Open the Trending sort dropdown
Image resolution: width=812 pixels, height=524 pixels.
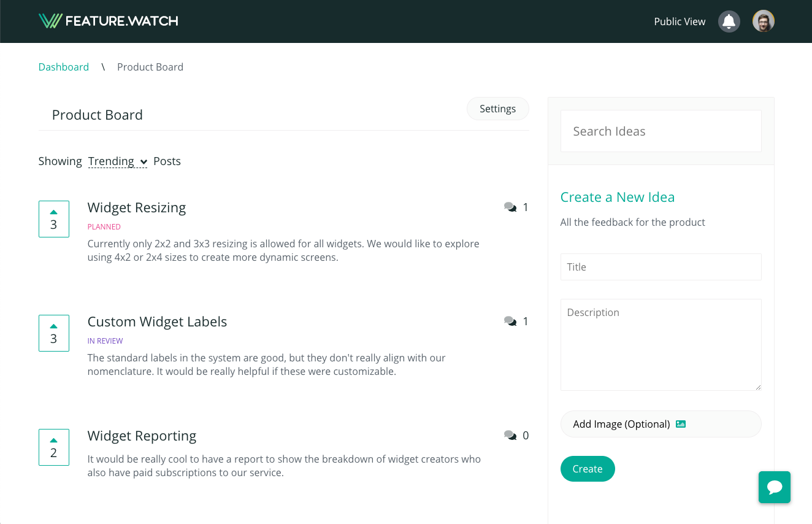(117, 161)
